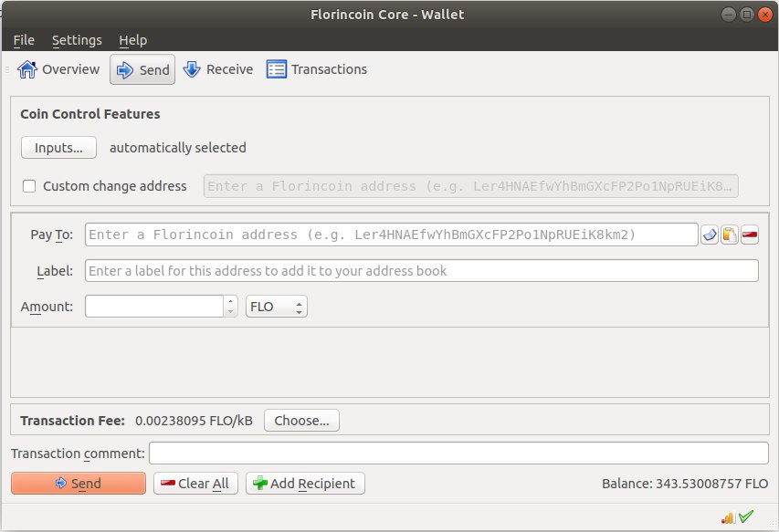Open the address book icon next to Pay To
This screenshot has width=779, height=532.
click(710, 235)
